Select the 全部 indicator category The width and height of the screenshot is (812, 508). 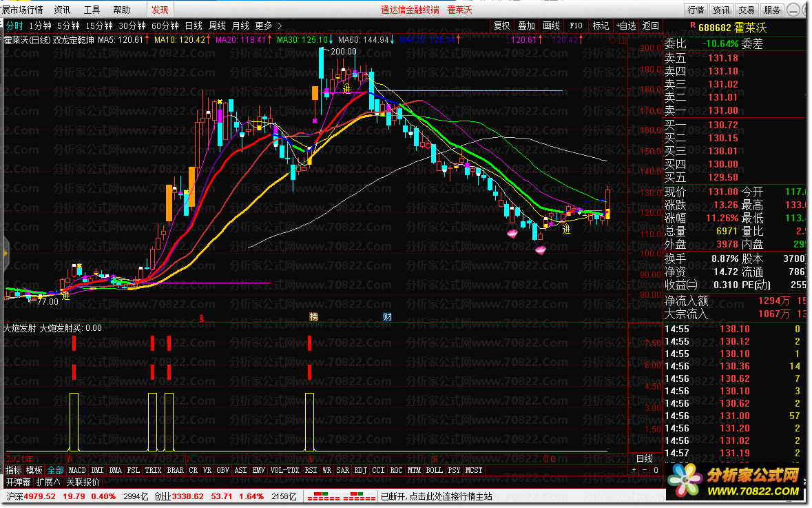pos(55,470)
